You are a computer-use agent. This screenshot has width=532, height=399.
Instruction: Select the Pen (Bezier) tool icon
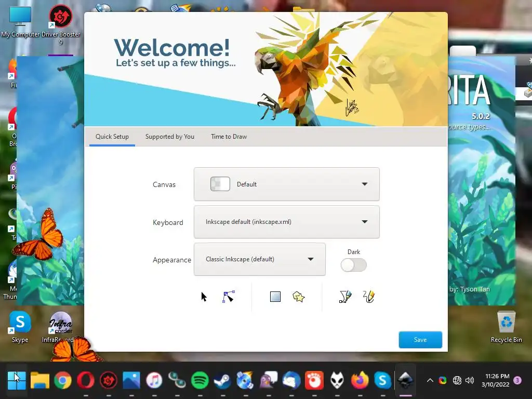[x=345, y=297]
